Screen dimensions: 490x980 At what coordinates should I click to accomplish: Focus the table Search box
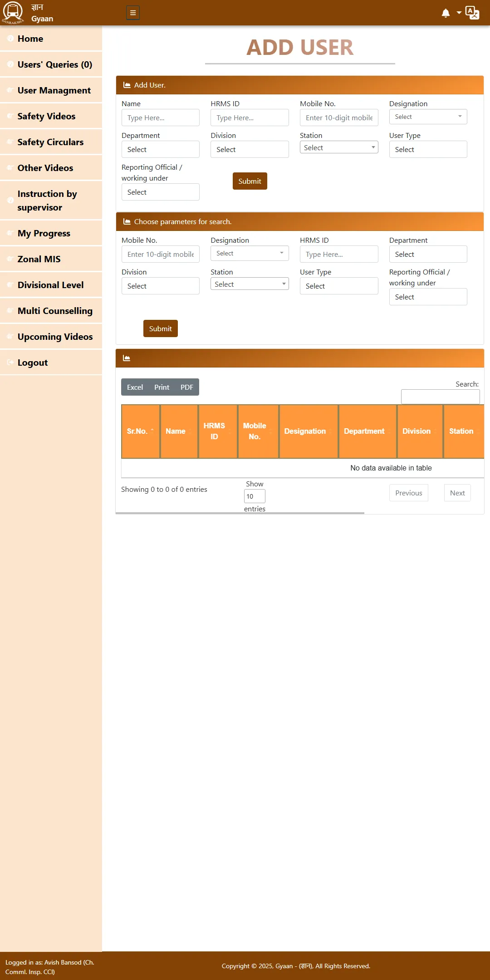[x=441, y=397]
